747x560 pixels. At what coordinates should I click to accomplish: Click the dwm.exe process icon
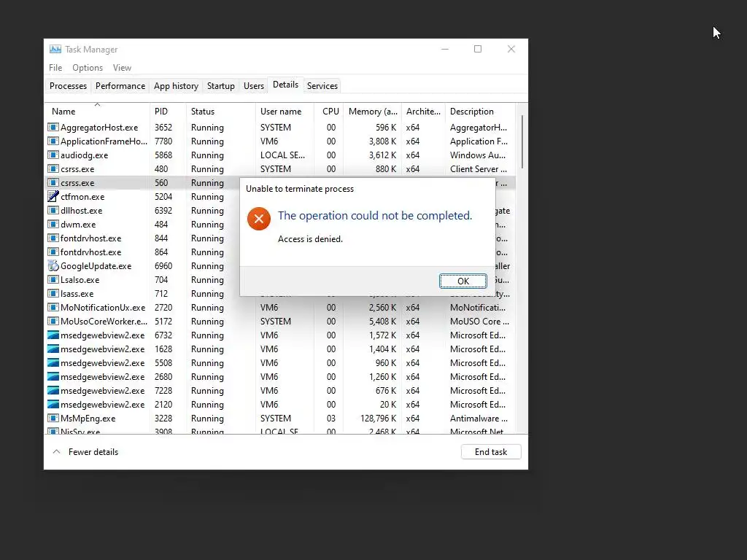(x=53, y=224)
